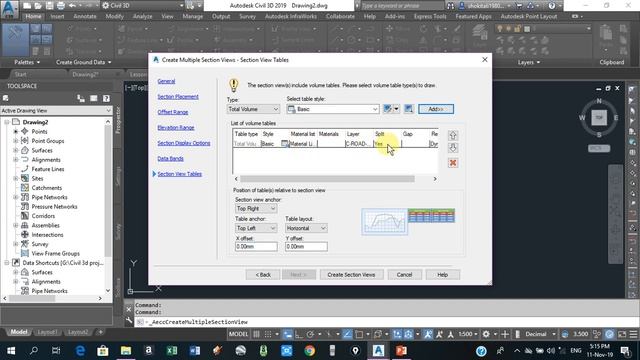Open Word from the taskbar

195,351
